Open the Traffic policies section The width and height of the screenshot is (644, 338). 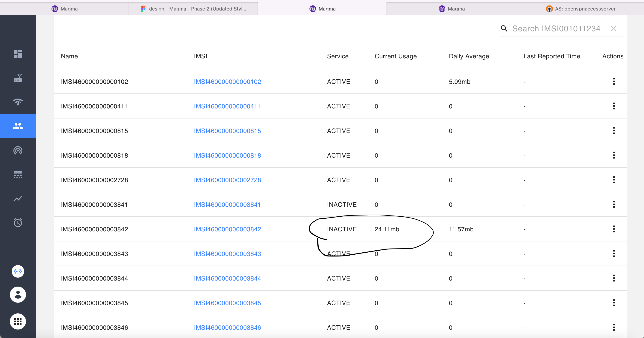point(18,174)
